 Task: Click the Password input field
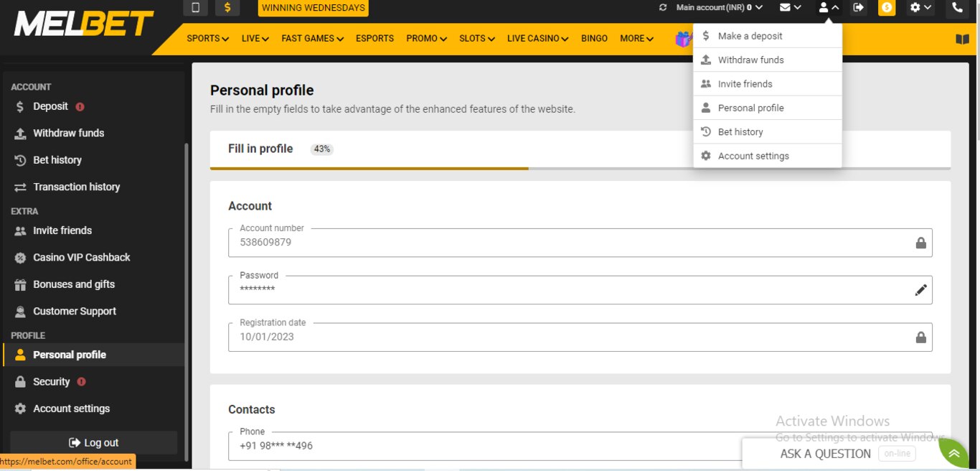click(580, 290)
